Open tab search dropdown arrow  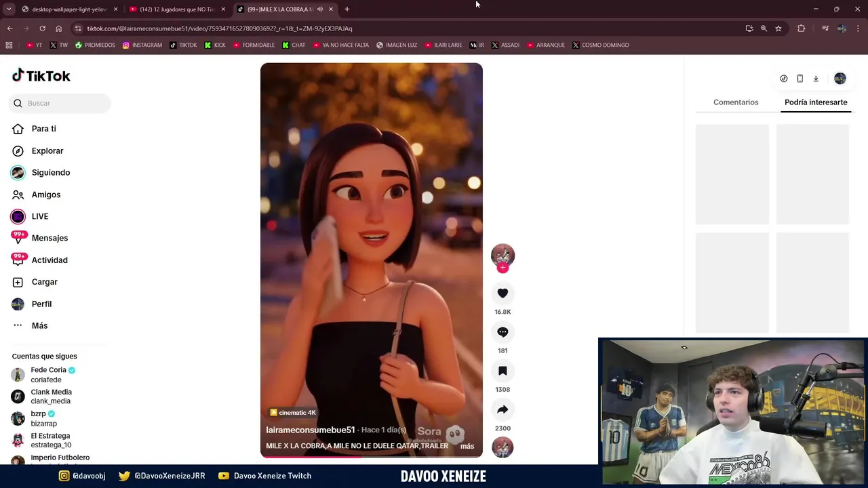[8, 9]
